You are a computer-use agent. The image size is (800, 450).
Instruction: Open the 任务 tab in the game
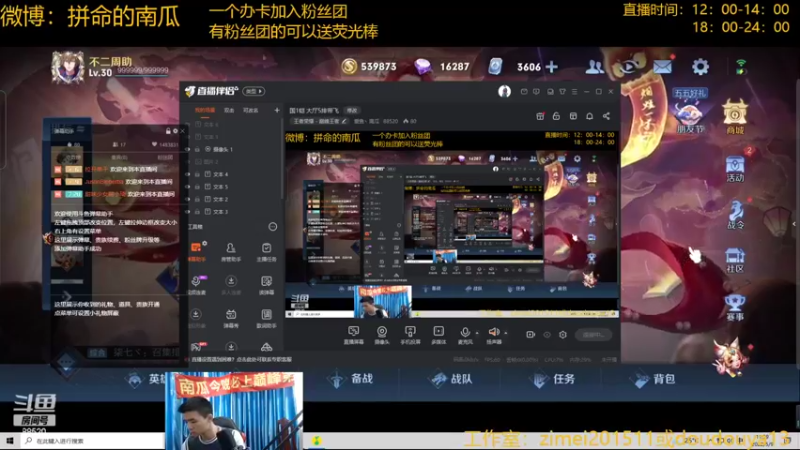(554, 379)
